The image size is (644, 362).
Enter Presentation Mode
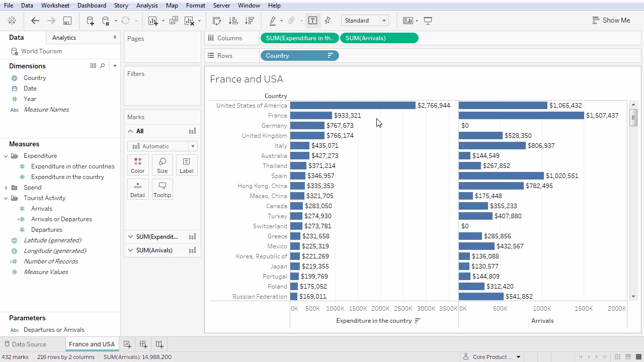tap(428, 21)
